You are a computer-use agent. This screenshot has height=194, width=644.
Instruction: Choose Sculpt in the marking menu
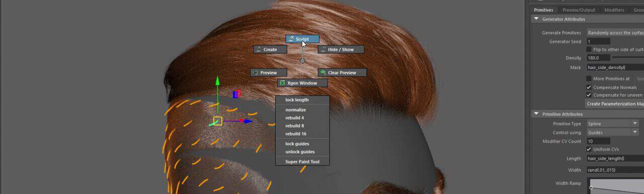pos(302,39)
